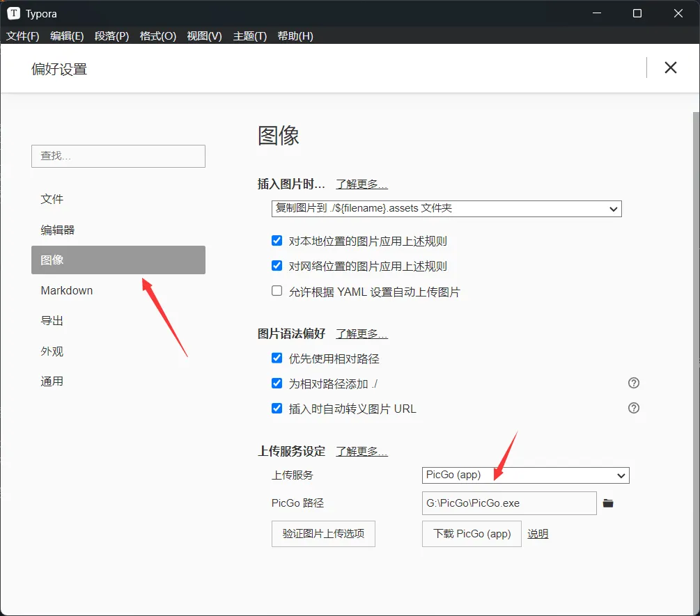The image size is (700, 616).
Task: Select 通用 in the preferences sidebar
Action: [x=118, y=381]
